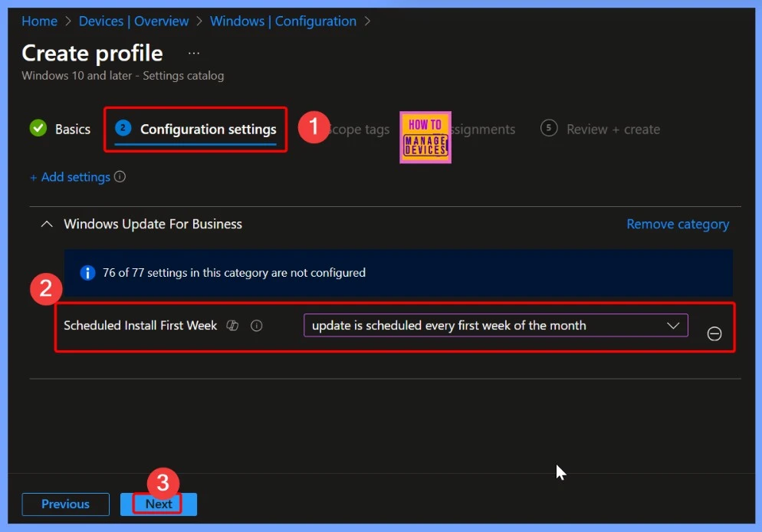Click Windows Update For Business heading
762x532 pixels.
(x=153, y=224)
